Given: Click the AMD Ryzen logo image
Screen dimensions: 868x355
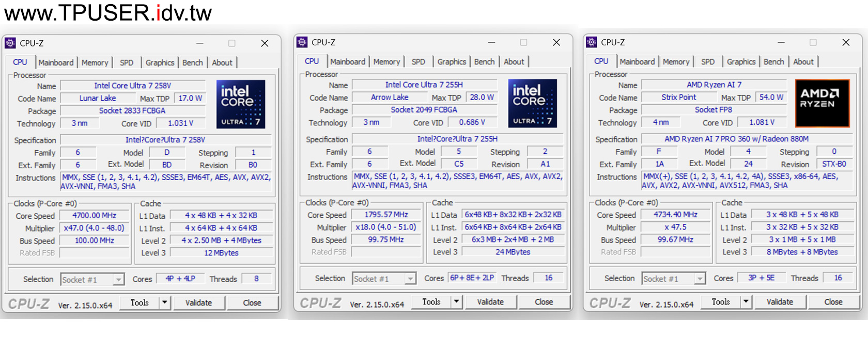Looking at the screenshot, I should coord(822,103).
